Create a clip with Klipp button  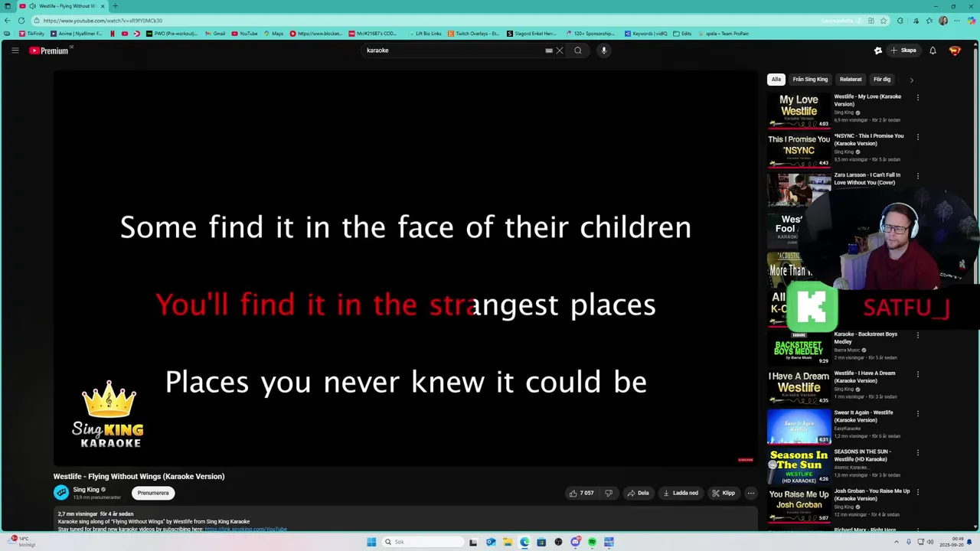pyautogui.click(x=724, y=493)
